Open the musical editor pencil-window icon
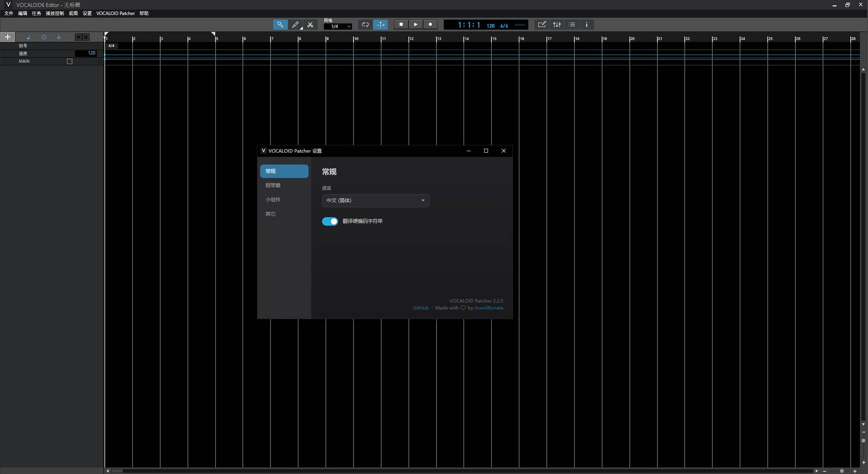868x474 pixels. tap(542, 25)
